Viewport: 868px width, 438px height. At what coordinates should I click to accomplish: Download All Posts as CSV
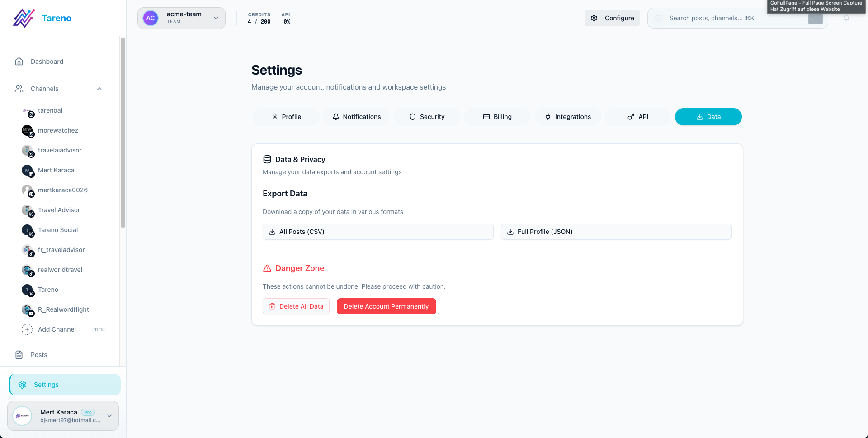click(378, 232)
